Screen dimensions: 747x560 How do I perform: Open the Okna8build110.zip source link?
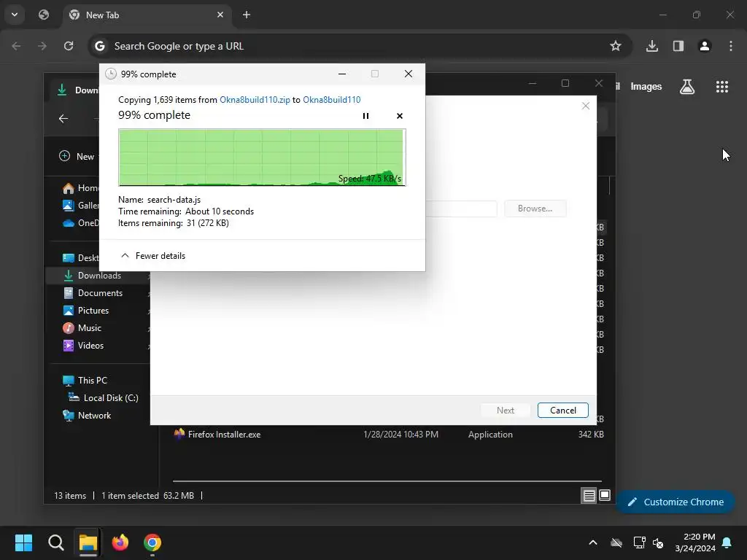pos(255,99)
